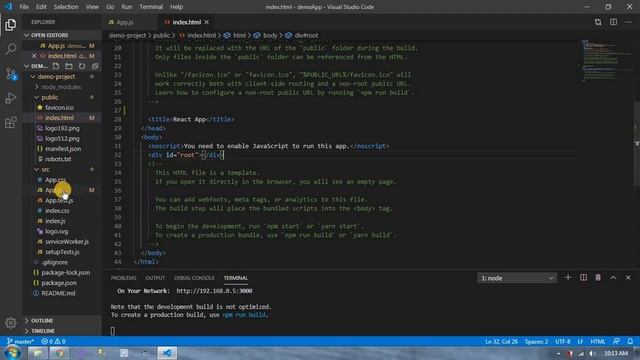The height and width of the screenshot is (360, 640).
Task: Open package.json in the file tree
Action: click(x=59, y=282)
